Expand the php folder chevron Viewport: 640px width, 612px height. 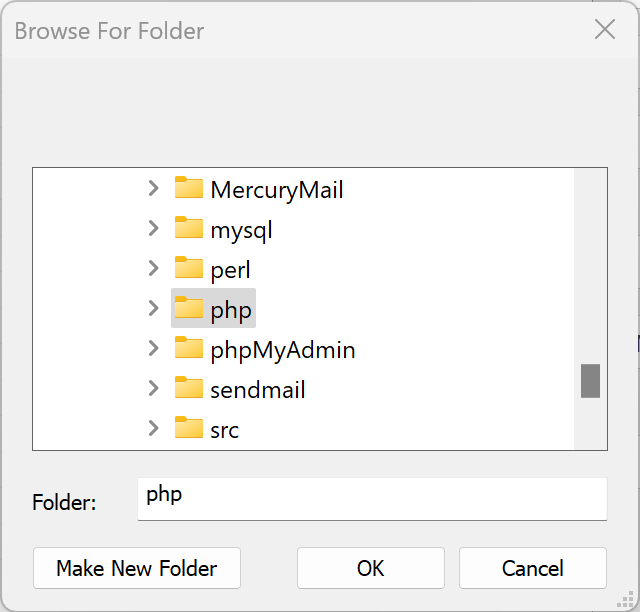(x=153, y=308)
